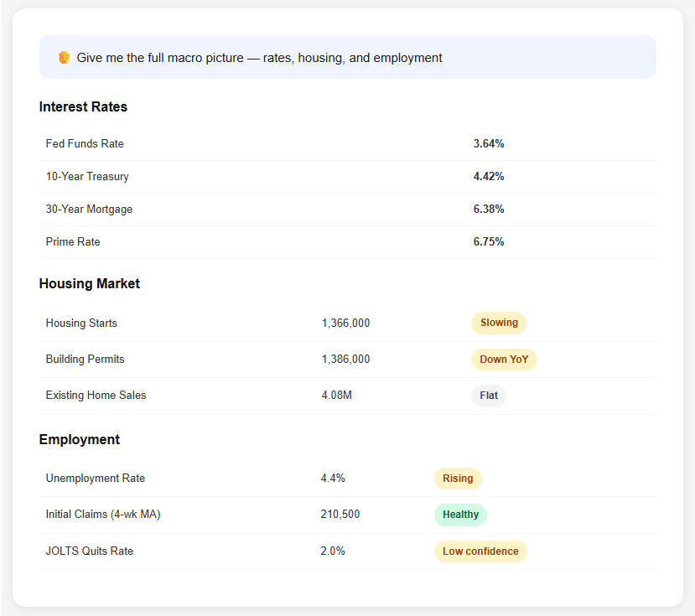The image size is (695, 616).
Task: Collapse the Interest Rates section
Action: (x=83, y=106)
